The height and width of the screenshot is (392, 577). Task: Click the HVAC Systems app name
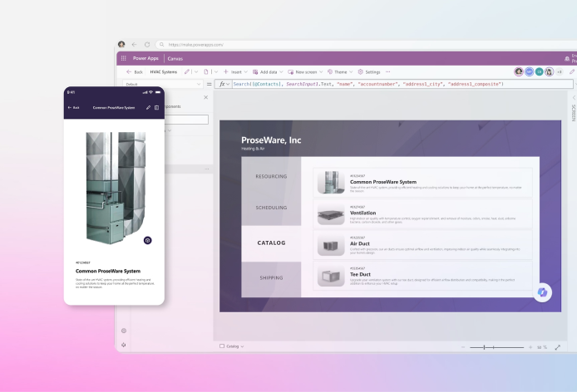tap(164, 72)
